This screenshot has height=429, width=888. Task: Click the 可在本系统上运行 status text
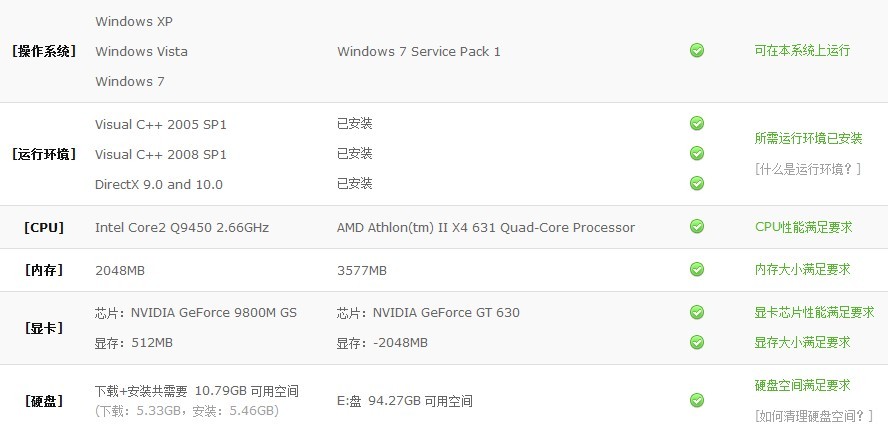coord(802,50)
